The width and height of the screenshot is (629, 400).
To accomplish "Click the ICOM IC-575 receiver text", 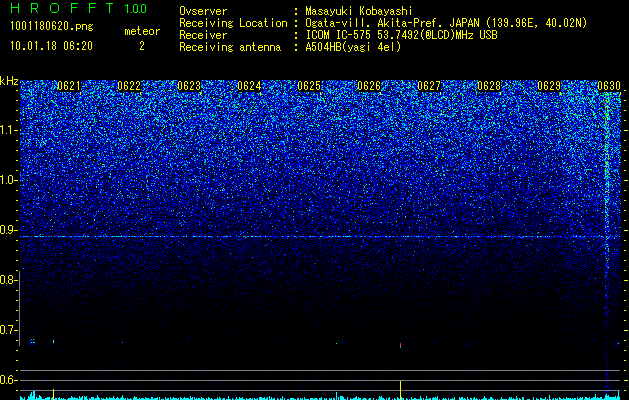I will (x=401, y=35).
